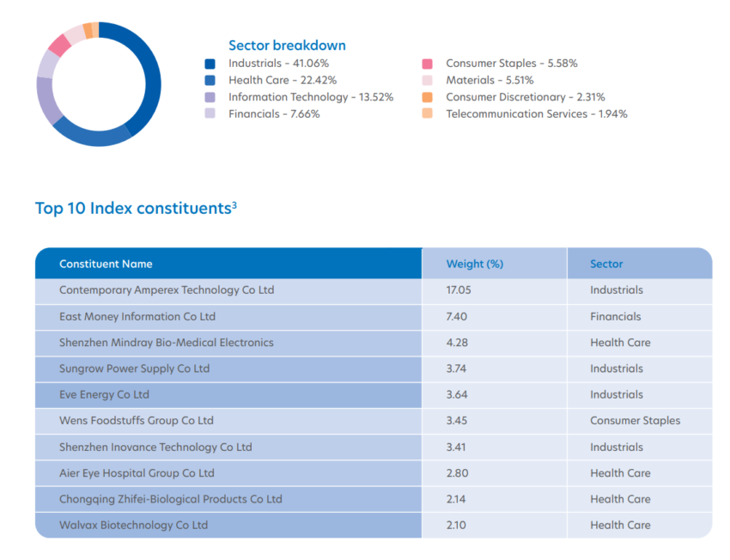Click the Industrials legend color swatch
The height and width of the screenshot is (560, 730).
coord(210,64)
